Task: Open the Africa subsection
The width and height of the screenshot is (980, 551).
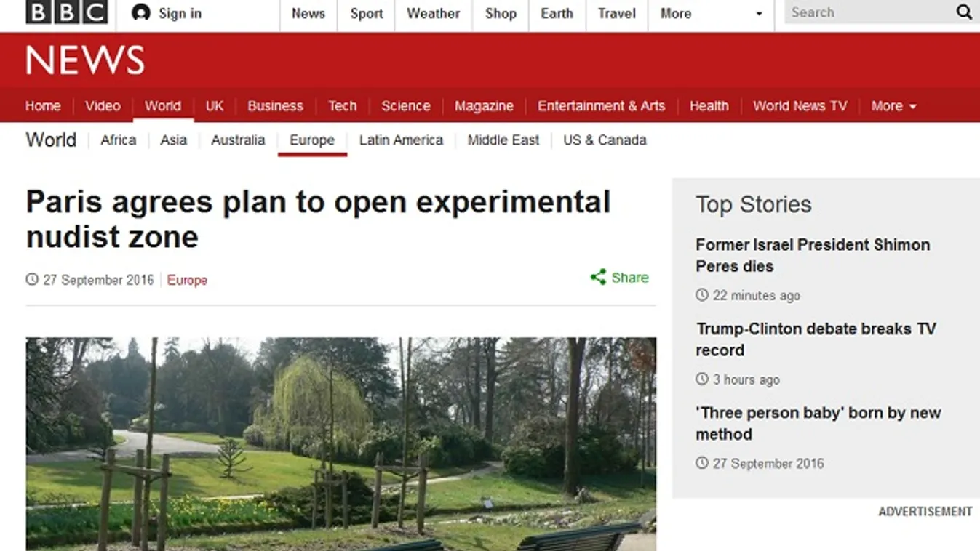Action: (x=119, y=140)
